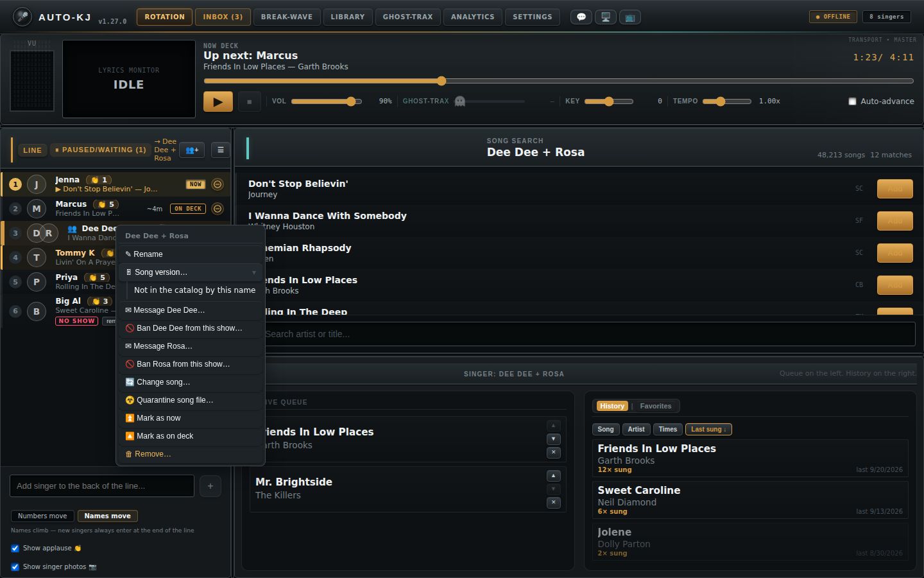The height and width of the screenshot is (578, 924).
Task: Sort history by Song
Action: pos(606,430)
